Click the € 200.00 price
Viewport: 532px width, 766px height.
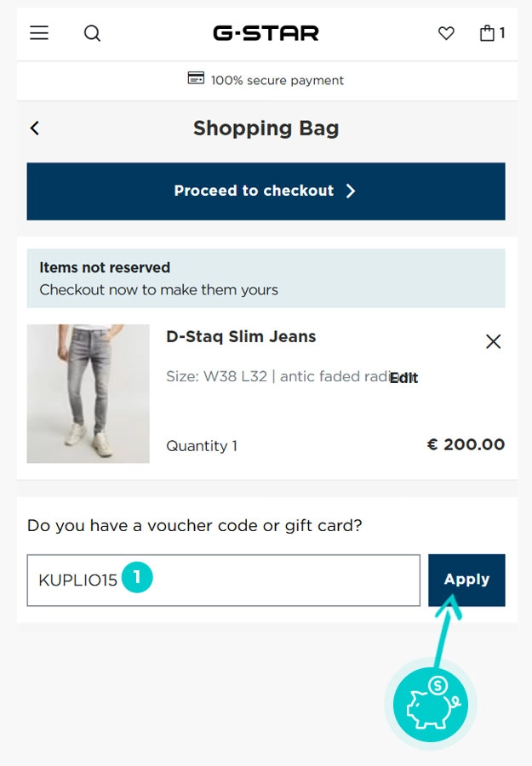tap(466, 444)
